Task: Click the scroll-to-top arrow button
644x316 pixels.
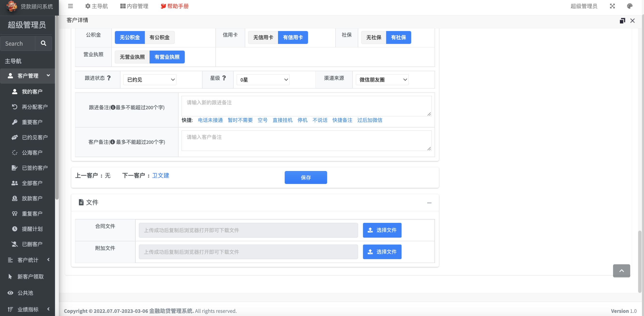Action: pyautogui.click(x=621, y=271)
